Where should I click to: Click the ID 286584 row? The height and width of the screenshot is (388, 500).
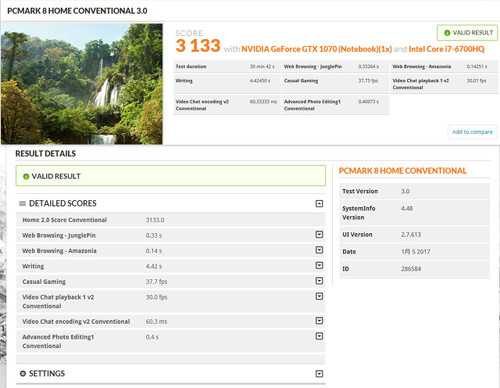415,269
